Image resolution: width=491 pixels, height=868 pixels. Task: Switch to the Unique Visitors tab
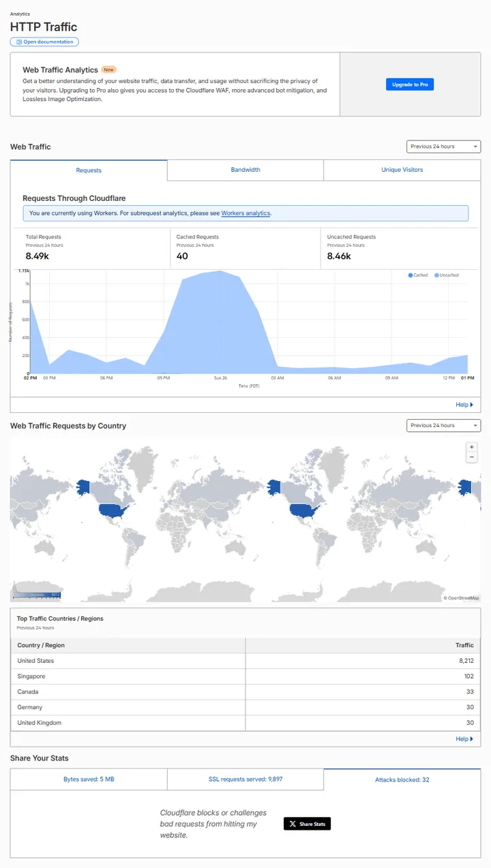click(402, 170)
